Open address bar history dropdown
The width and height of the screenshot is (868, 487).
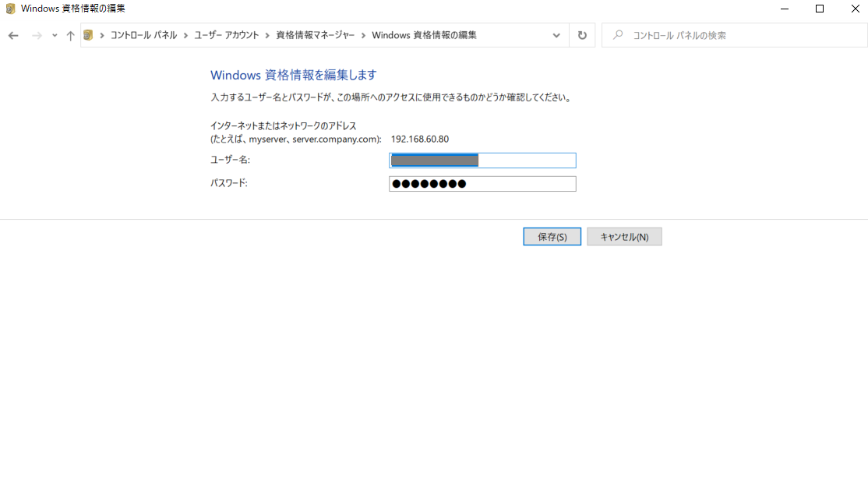556,35
